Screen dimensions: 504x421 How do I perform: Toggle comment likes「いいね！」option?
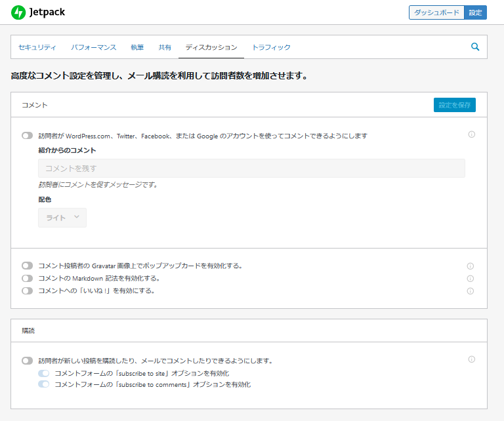click(27, 291)
